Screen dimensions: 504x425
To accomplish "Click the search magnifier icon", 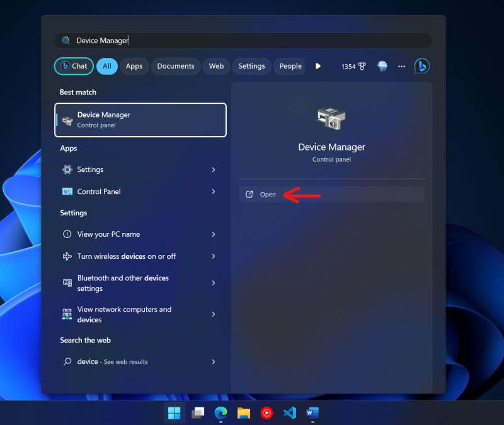I will pyautogui.click(x=66, y=40).
